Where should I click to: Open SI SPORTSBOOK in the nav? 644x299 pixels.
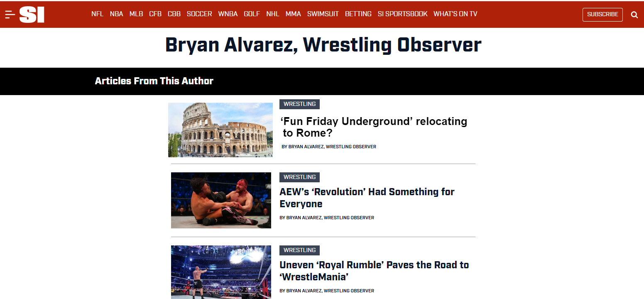(402, 14)
